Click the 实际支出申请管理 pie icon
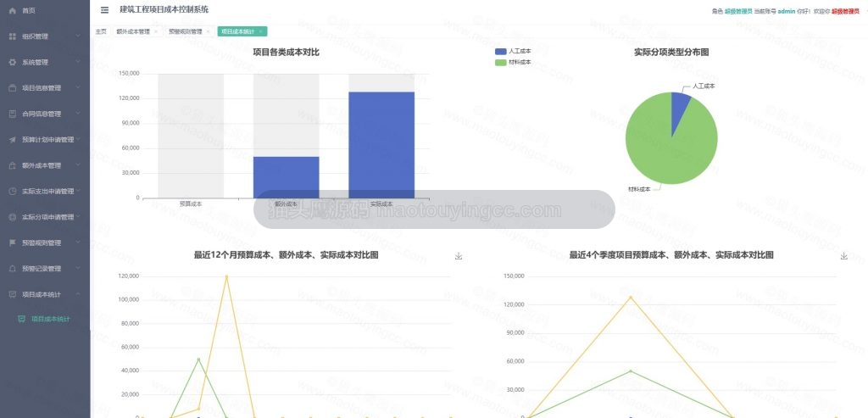Viewport: 868px width, 418px height. point(12,192)
